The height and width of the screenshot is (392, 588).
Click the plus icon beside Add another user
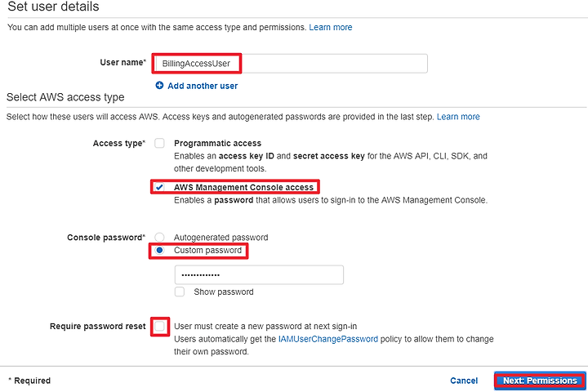point(159,86)
